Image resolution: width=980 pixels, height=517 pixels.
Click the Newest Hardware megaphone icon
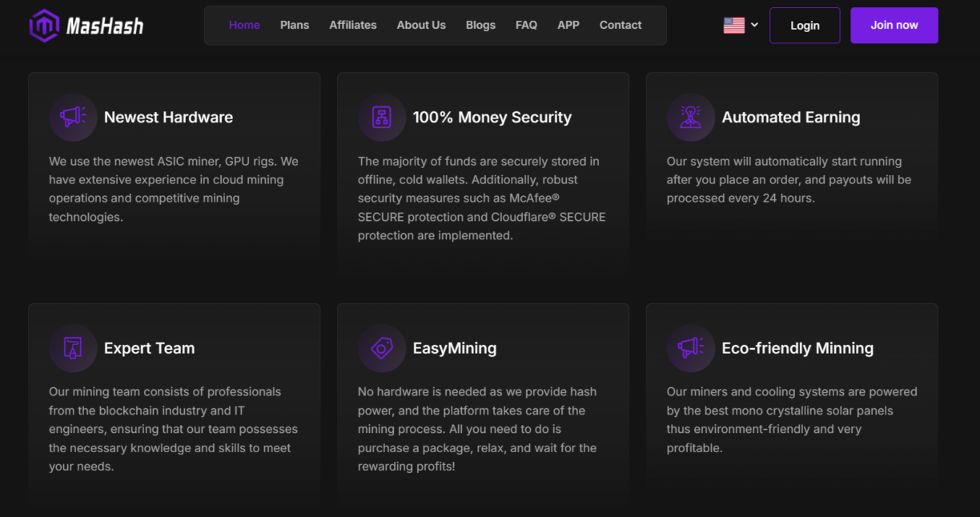[73, 117]
